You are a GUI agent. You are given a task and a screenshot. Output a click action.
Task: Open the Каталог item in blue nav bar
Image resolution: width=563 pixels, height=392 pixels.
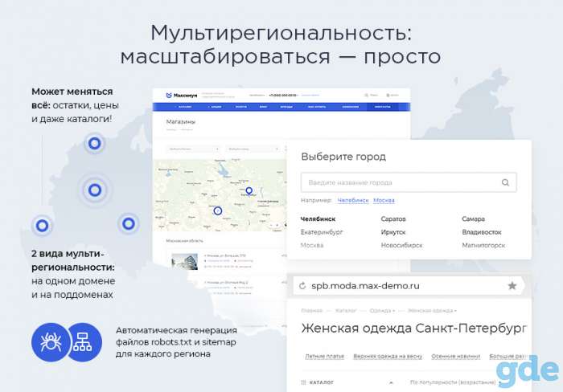pyautogui.click(x=184, y=107)
